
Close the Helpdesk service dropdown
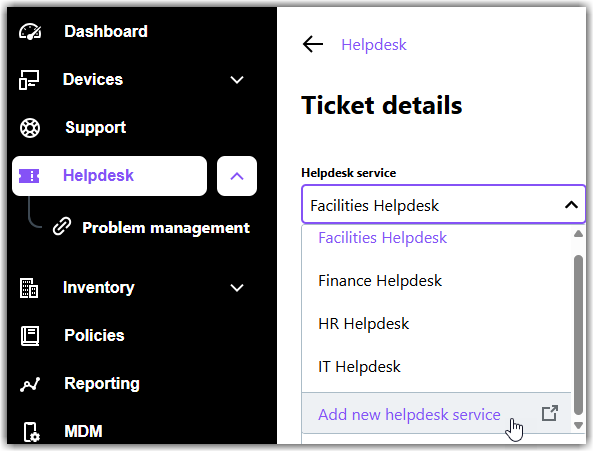[x=571, y=205]
